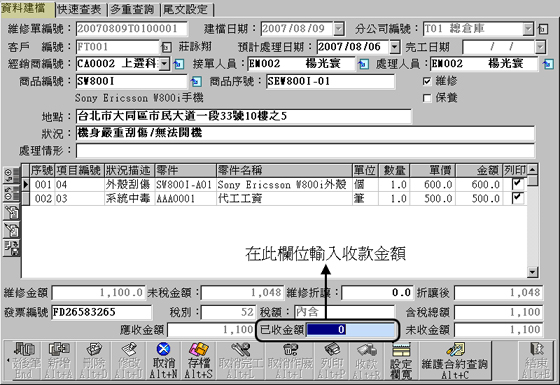The image size is (560, 385).
Task: Open 維護合約查詢 maintenance contract lookup
Action: click(455, 361)
